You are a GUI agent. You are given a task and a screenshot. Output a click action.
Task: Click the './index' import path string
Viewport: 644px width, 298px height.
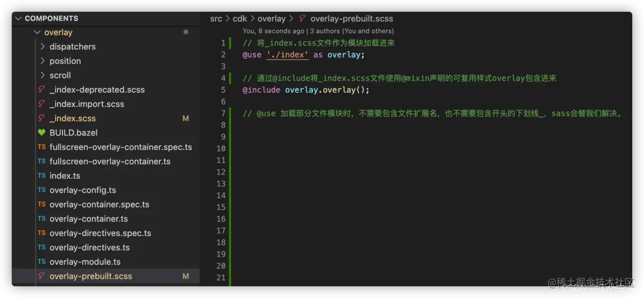(287, 55)
